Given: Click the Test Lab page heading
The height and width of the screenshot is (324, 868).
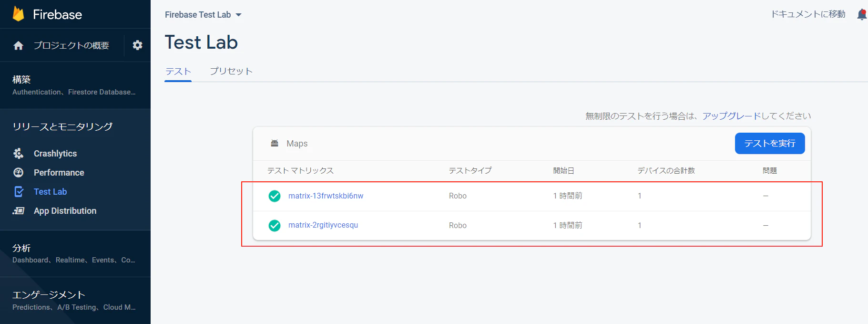Looking at the screenshot, I should click(x=201, y=42).
